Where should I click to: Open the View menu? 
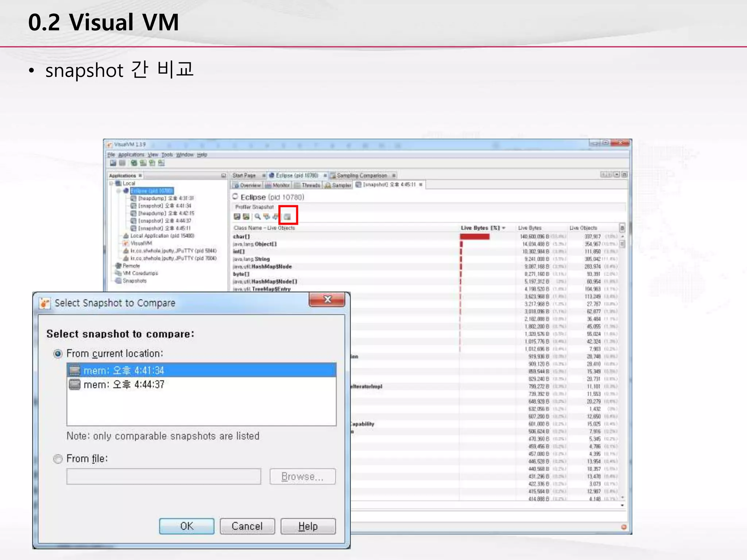tap(153, 155)
